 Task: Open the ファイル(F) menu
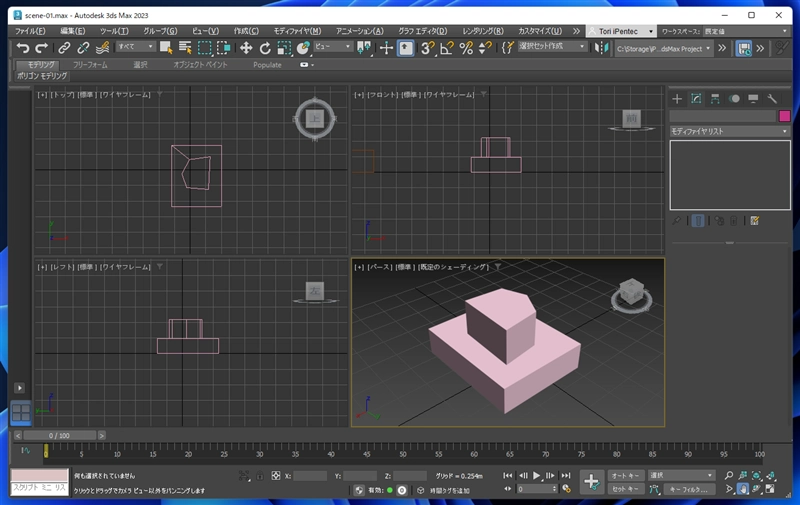[30, 31]
